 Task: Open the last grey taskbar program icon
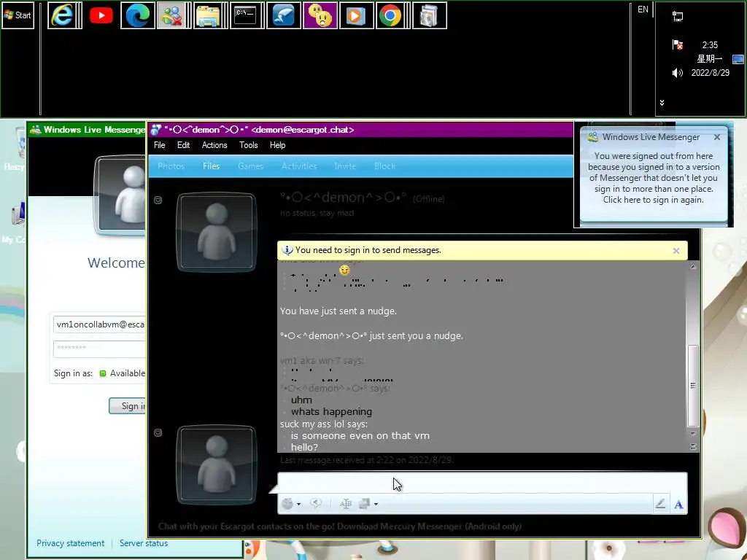click(x=429, y=16)
